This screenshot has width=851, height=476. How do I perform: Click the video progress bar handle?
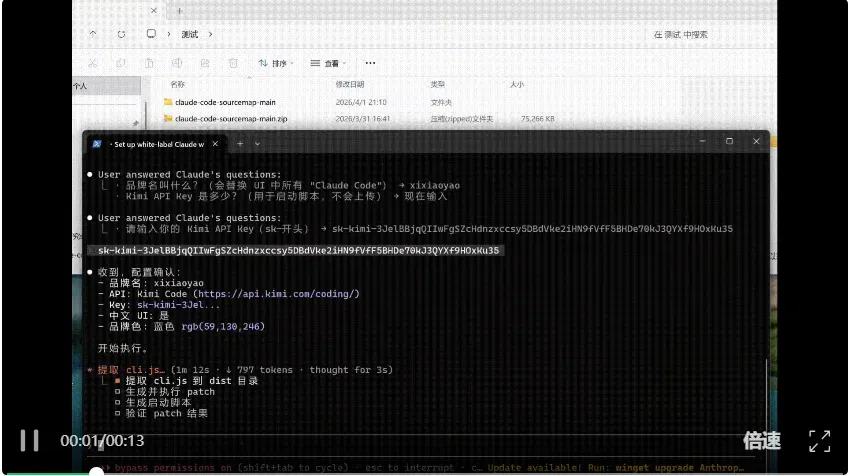pyautogui.click(x=96, y=472)
